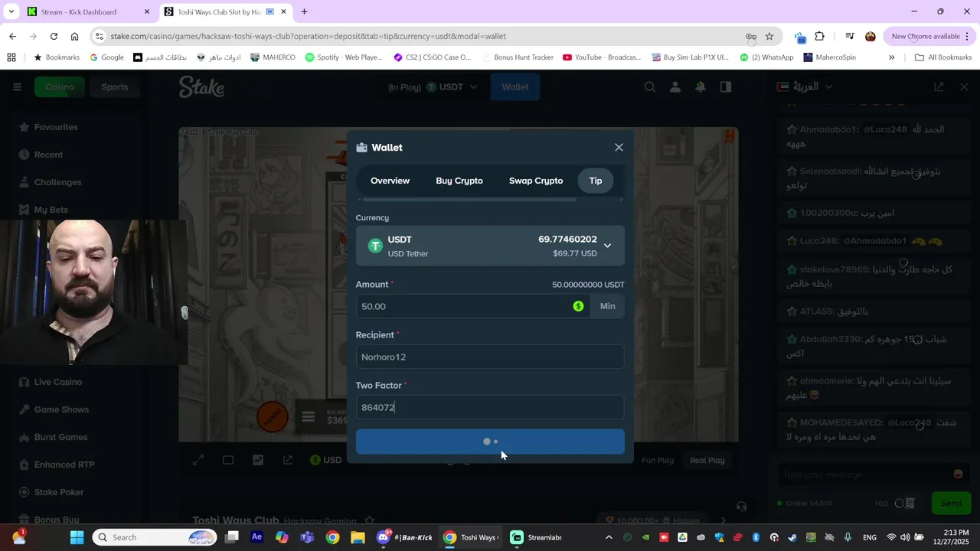Send the chat message

951,503
